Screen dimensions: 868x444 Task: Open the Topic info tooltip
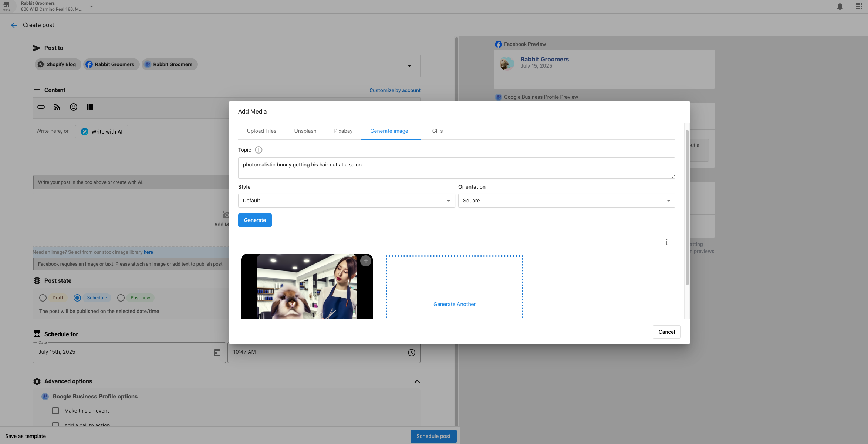(x=259, y=150)
